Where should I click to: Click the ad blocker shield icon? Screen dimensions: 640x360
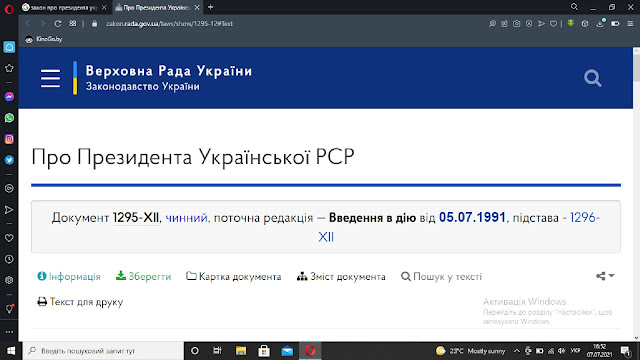click(529, 24)
